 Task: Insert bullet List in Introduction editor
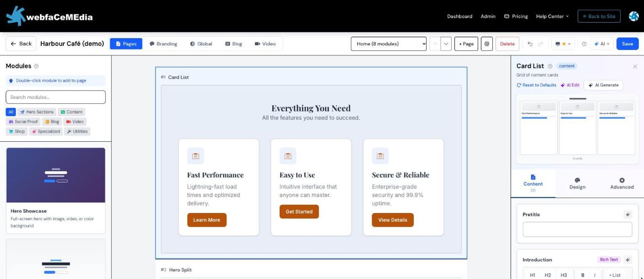click(x=615, y=275)
